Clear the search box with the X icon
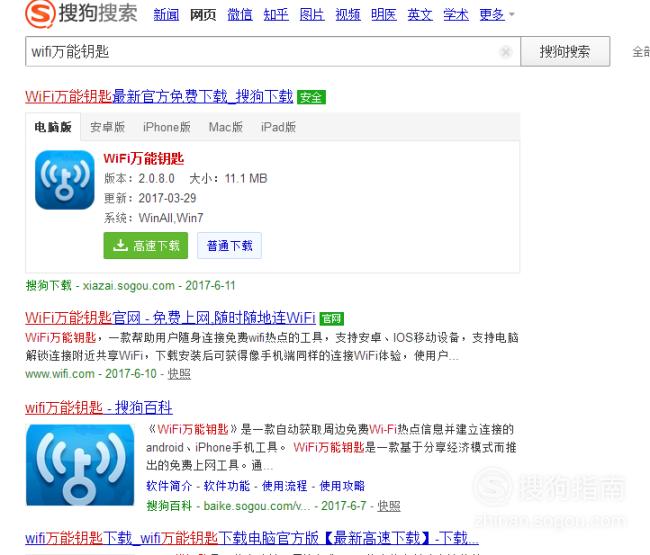 (x=505, y=52)
